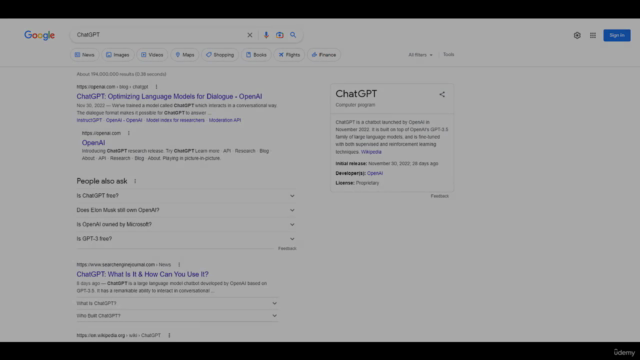This screenshot has width=640, height=360.
Task: Expand "Is GPT-3 free?" question
Action: click(186, 239)
